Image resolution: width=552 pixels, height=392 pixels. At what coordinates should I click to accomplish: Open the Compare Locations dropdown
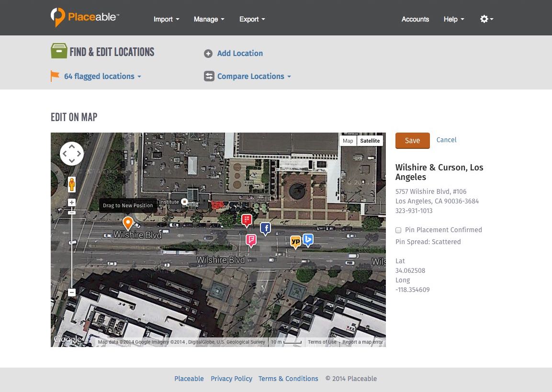[253, 76]
